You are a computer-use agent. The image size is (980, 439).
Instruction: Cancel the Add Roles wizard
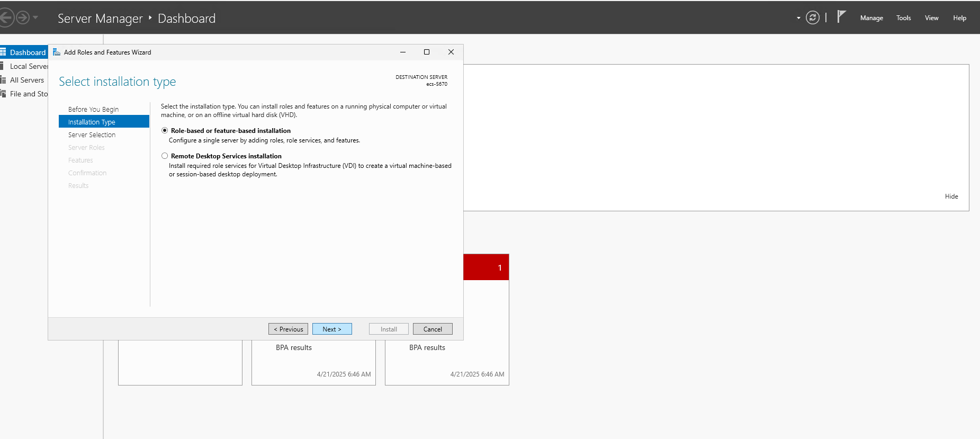433,329
